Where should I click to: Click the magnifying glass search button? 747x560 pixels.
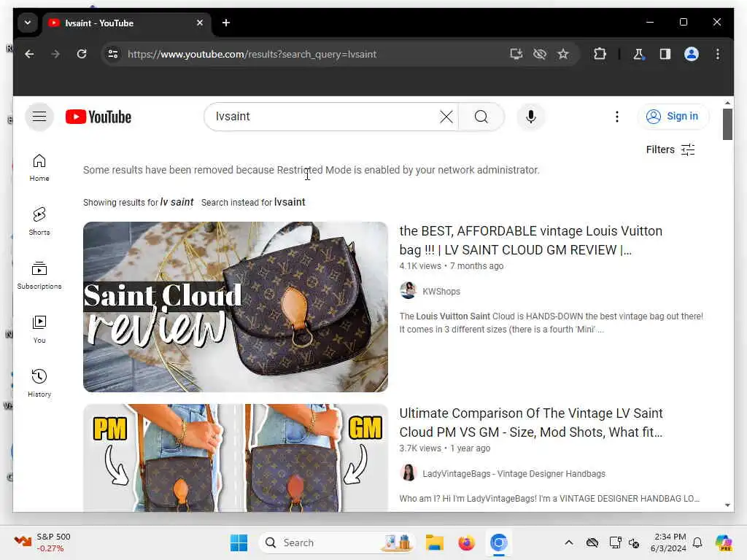pos(481,117)
